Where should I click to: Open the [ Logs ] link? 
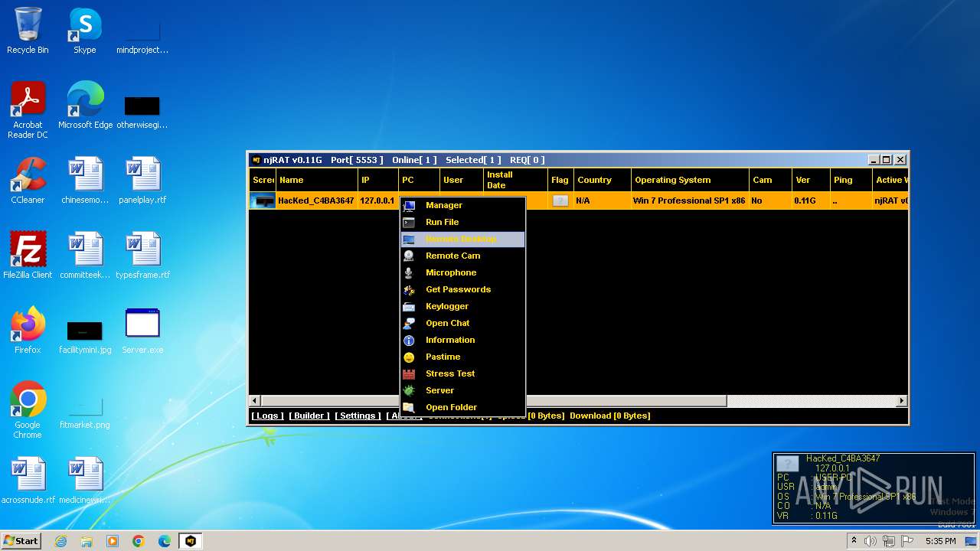pyautogui.click(x=267, y=416)
